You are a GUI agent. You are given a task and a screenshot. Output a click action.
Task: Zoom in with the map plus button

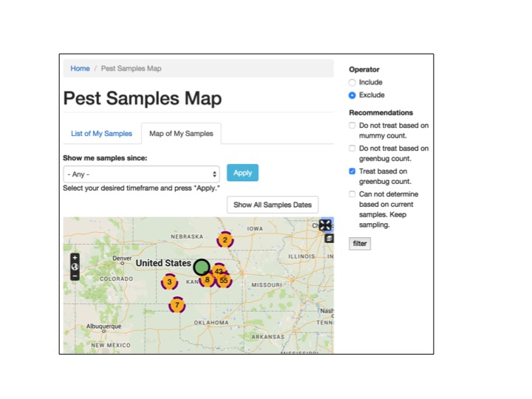75,258
